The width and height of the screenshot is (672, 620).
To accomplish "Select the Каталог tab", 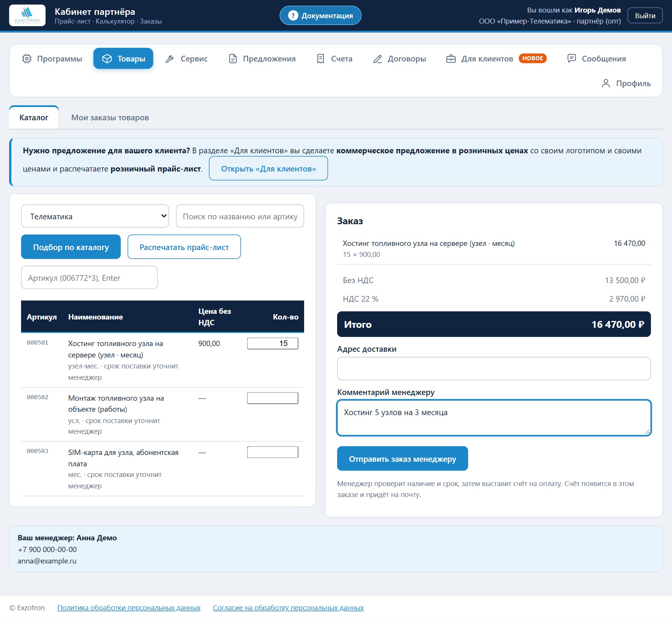I will tap(34, 118).
